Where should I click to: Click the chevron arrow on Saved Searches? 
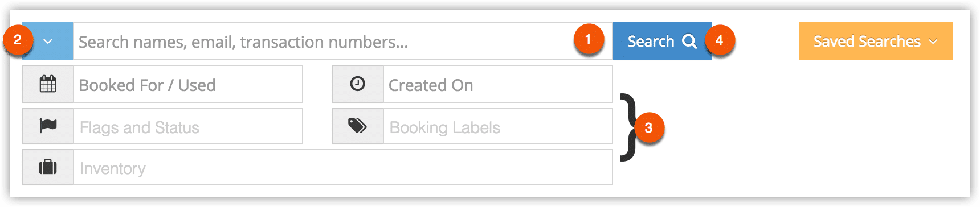(933, 42)
